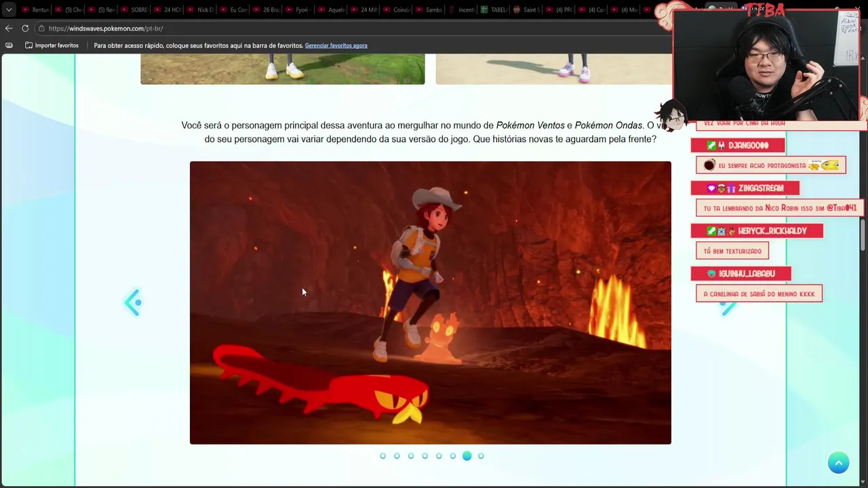Click the lava cave carousel image
The image size is (868, 488).
(x=431, y=303)
